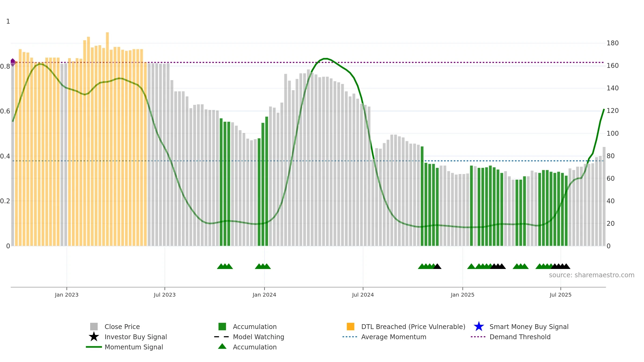The image size is (644, 362).
Task: Click the sharemaestro.com source text
Action: 592,275
